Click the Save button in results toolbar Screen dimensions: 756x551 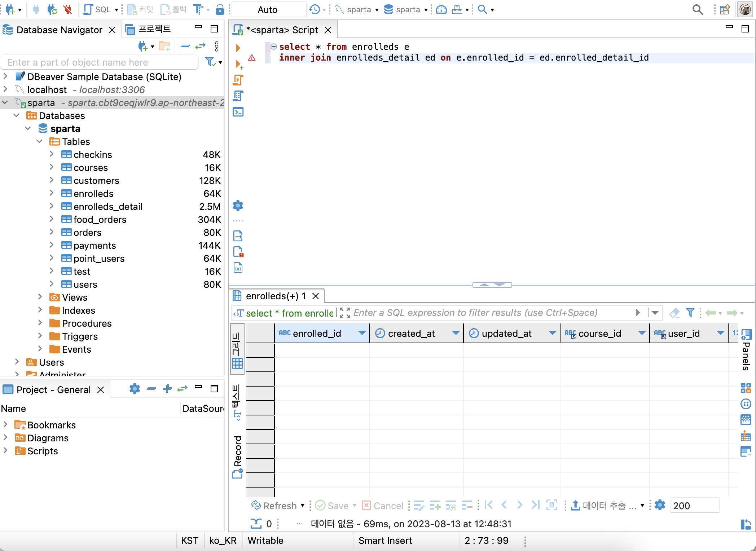tap(332, 506)
